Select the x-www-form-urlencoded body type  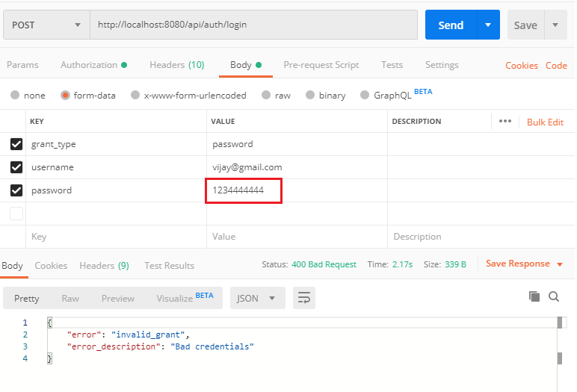click(135, 96)
